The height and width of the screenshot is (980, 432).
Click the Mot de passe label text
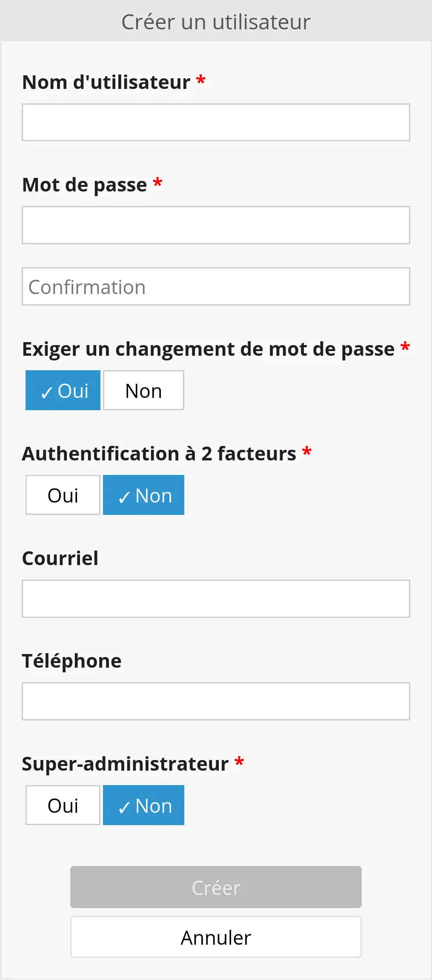(x=84, y=185)
